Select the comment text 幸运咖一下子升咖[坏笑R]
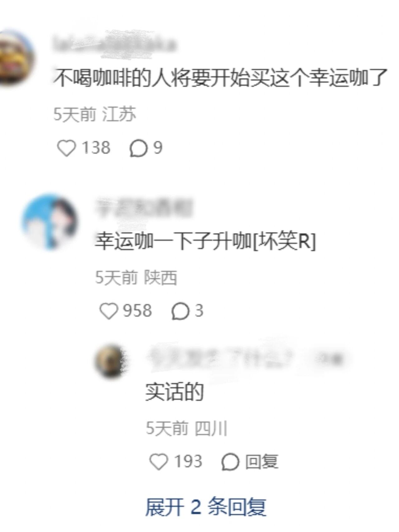 click(206, 241)
